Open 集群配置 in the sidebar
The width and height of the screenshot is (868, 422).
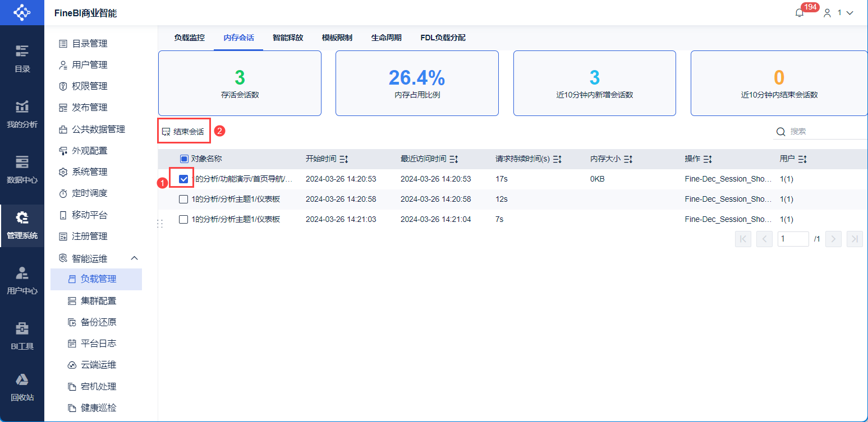coord(98,301)
